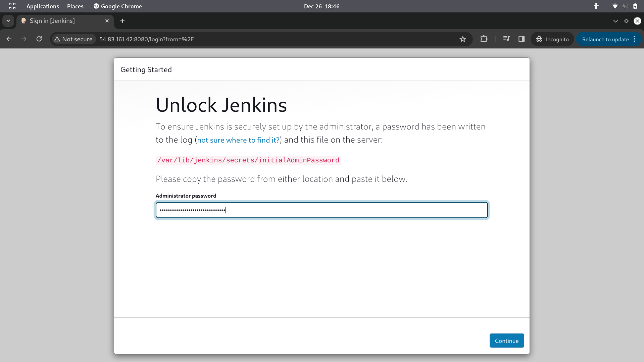Select the Sign in [Jenkins] tab
The image size is (644, 362).
65,21
